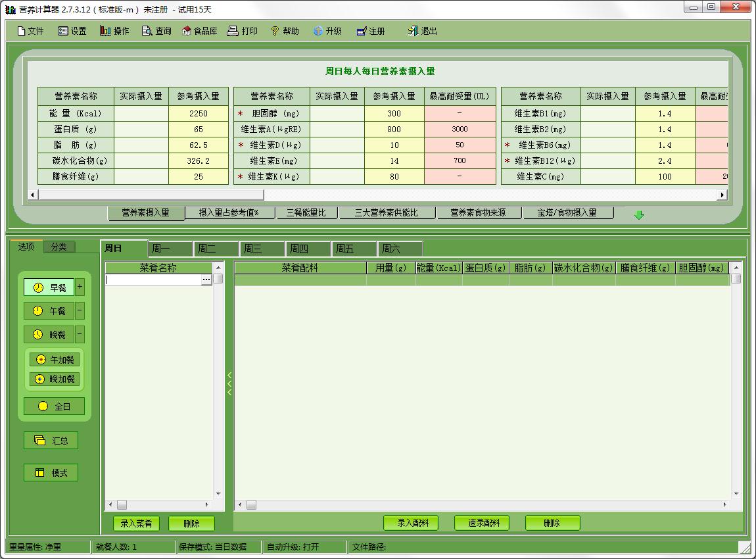Screen dimensions: 756x559
Task: Switch to the 周三 Wednesday tab
Action: (x=260, y=248)
